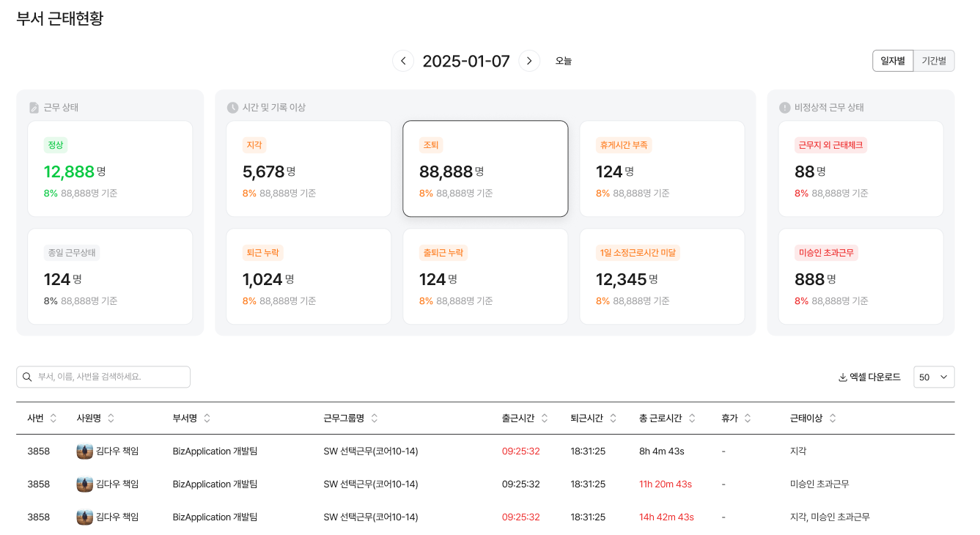The height and width of the screenshot is (535, 980).
Task: Switch to 일자별 view
Action: (x=892, y=61)
